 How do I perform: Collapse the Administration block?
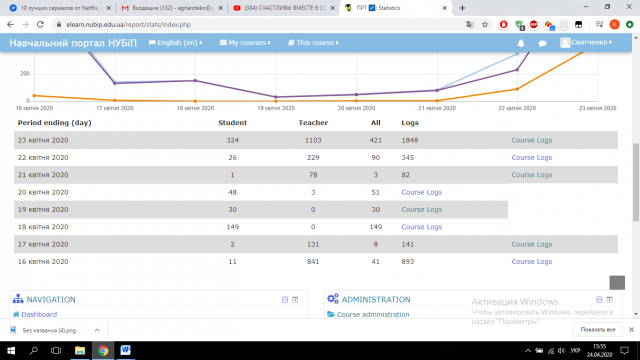click(x=599, y=300)
